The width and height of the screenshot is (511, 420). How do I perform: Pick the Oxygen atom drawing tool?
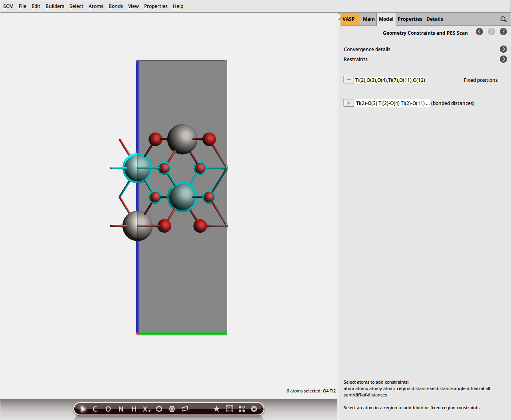click(x=108, y=409)
